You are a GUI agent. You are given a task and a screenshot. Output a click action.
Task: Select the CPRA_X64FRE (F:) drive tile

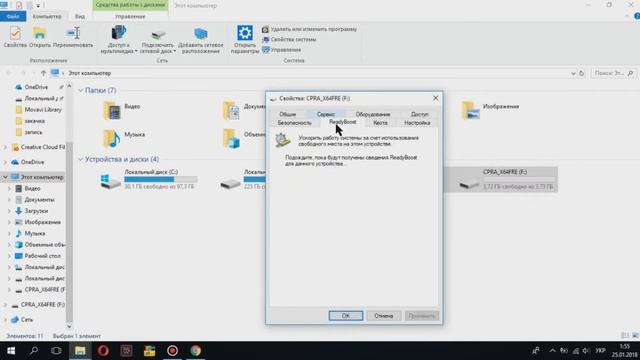tap(501, 180)
